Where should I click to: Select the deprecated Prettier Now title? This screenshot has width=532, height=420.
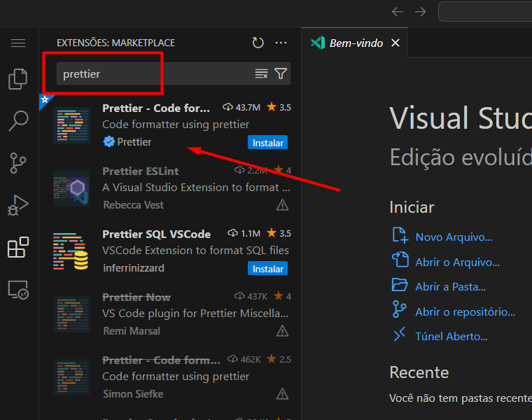point(136,297)
